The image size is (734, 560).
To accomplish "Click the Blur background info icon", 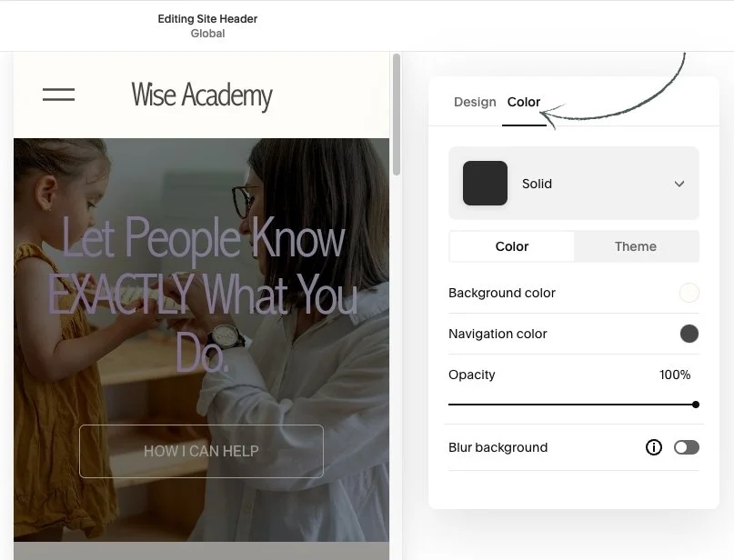I will [653, 447].
